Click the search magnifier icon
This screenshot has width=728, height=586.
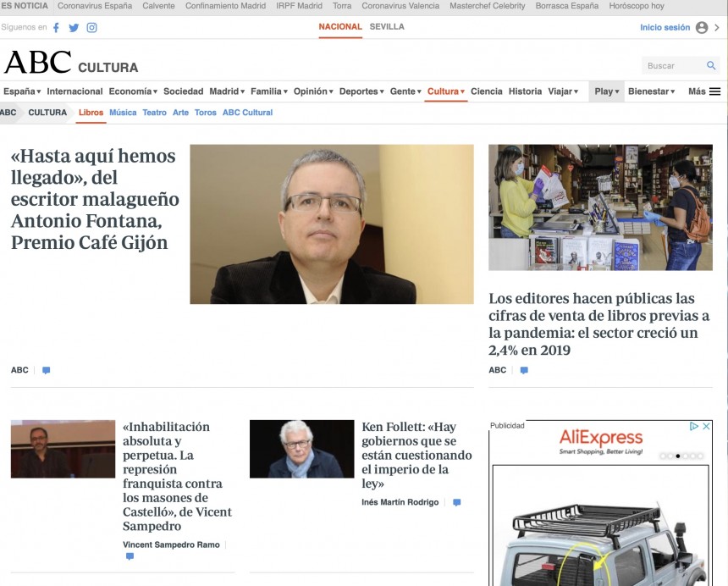(x=711, y=66)
